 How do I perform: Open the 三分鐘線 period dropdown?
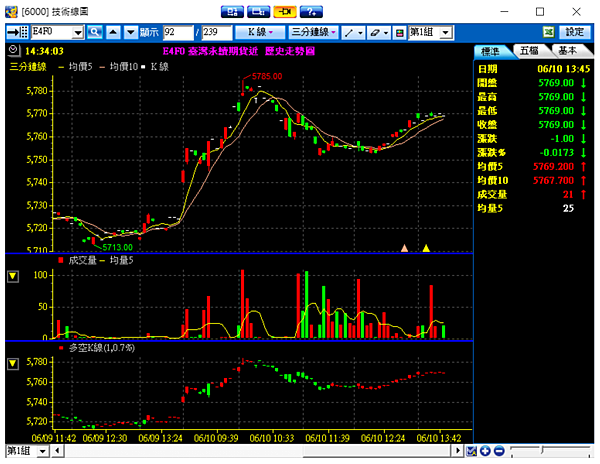(314, 33)
